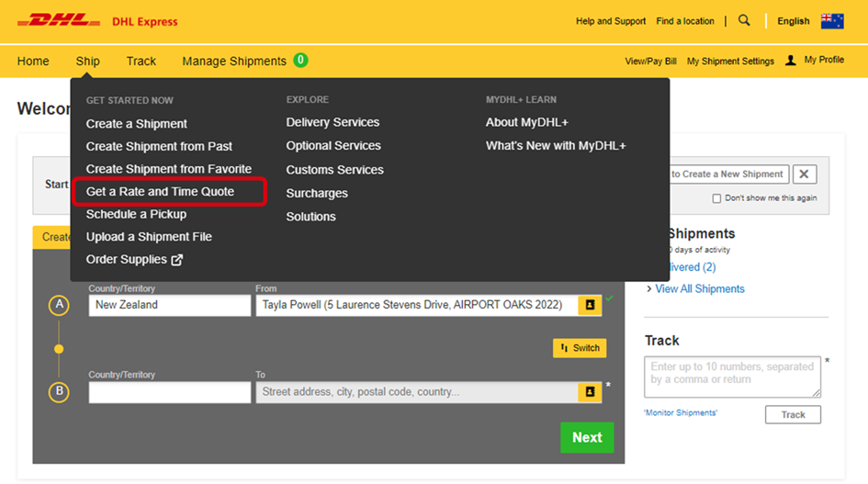Screen dimensions: 868x484
Task: Select Order Supplies
Action: point(126,260)
